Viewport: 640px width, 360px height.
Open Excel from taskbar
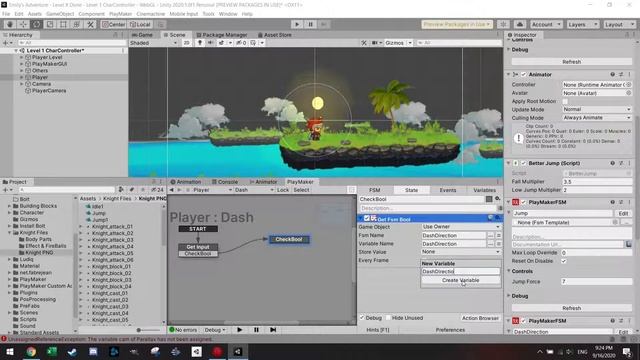point(52,351)
